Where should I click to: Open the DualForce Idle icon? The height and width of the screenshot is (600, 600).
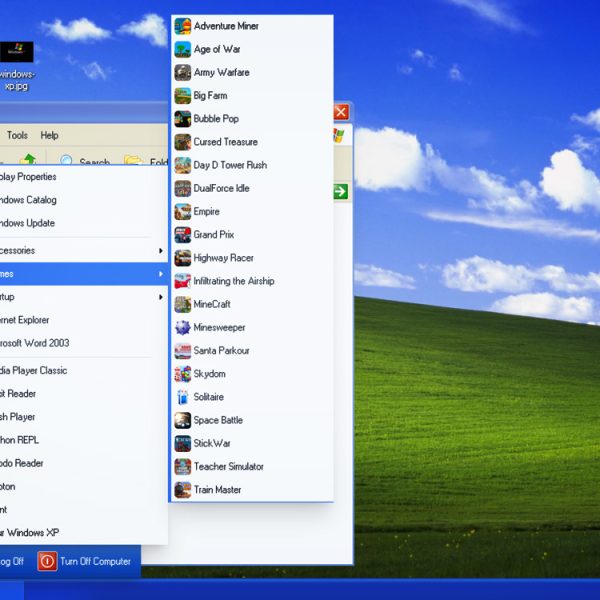click(x=183, y=188)
